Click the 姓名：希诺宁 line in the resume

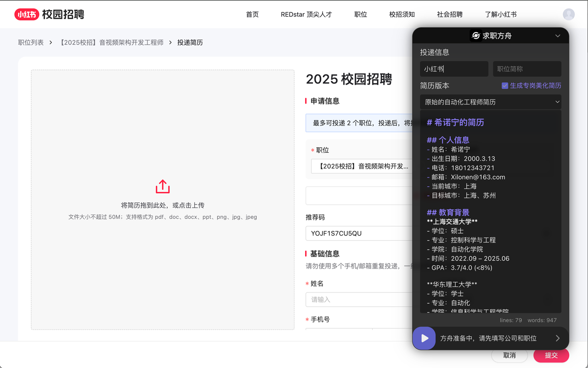(448, 149)
